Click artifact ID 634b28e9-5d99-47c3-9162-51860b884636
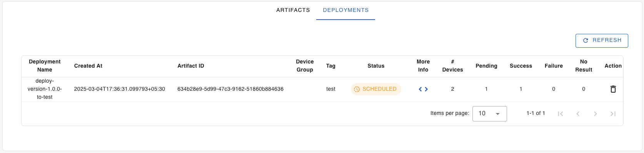The image size is (644, 153). pos(230,89)
